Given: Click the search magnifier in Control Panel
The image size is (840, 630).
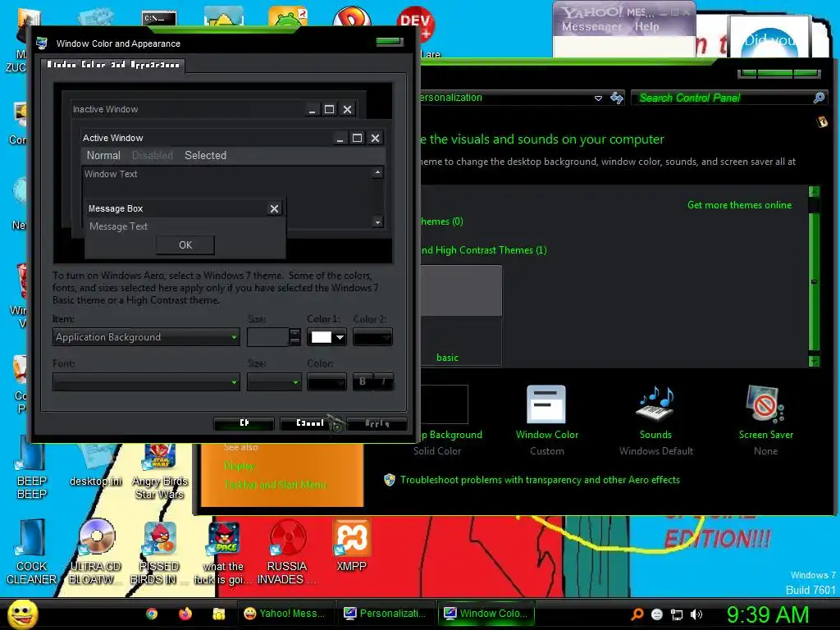Looking at the screenshot, I should pos(819,98).
